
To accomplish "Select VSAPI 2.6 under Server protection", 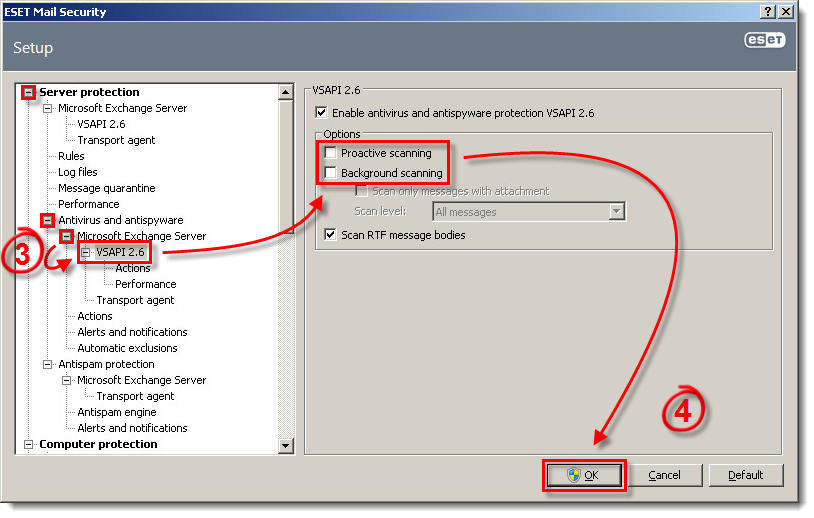I will coord(101,124).
